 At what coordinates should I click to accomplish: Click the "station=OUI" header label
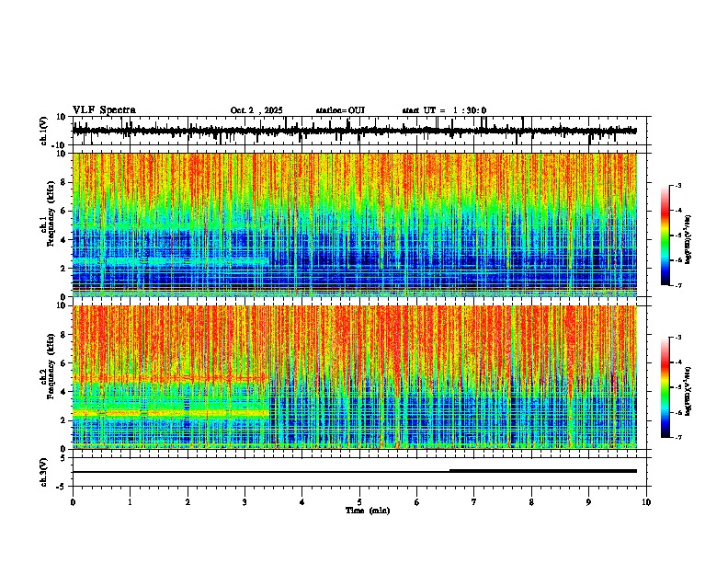[x=340, y=110]
